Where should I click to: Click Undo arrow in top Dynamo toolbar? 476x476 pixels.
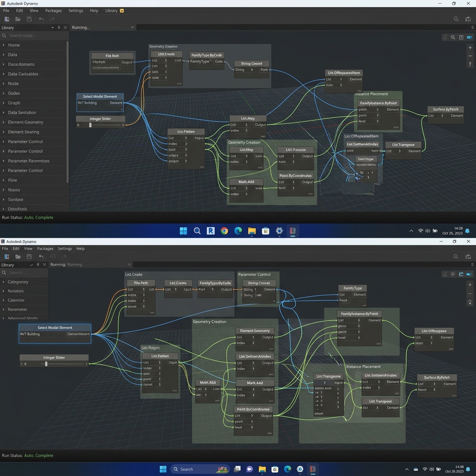41,19
